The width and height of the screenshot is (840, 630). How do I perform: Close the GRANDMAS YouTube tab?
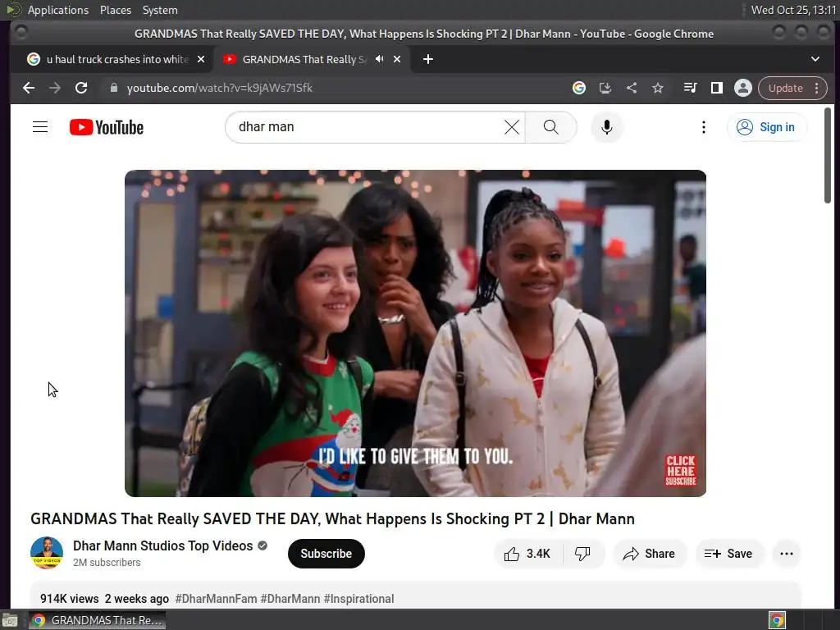tap(397, 59)
